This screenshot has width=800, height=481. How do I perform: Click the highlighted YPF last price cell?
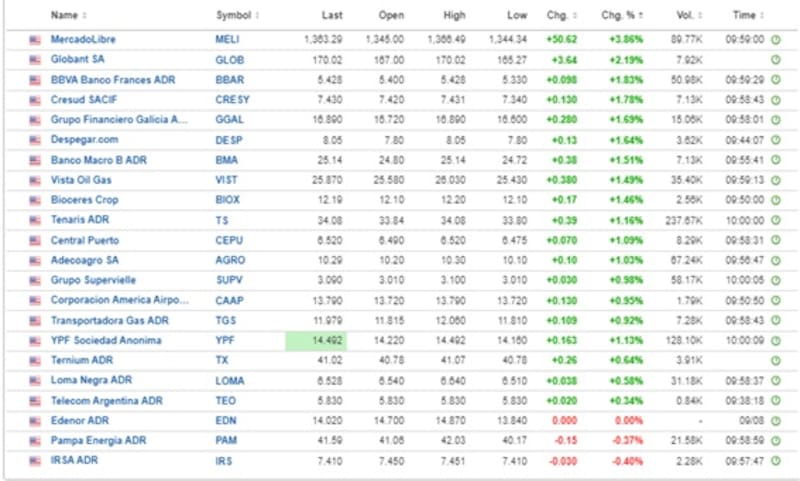[318, 341]
